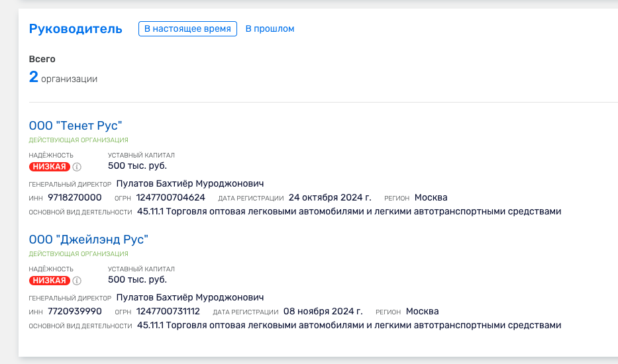Select the INN number 9718270000
This screenshot has width=618, height=364.
(75, 198)
